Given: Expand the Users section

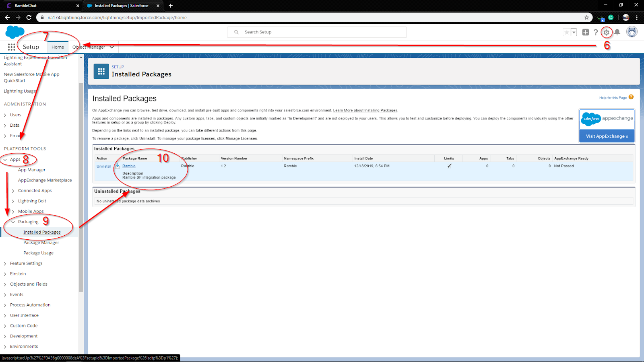Looking at the screenshot, I should tap(5, 115).
